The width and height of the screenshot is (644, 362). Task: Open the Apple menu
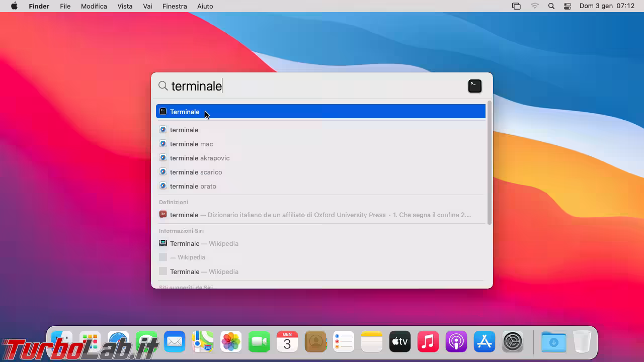(x=14, y=6)
